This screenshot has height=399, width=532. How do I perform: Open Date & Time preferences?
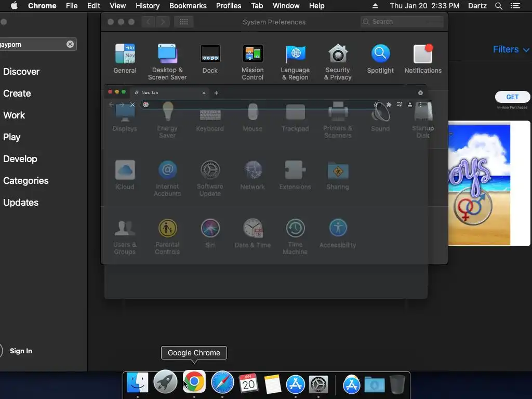[252, 233]
